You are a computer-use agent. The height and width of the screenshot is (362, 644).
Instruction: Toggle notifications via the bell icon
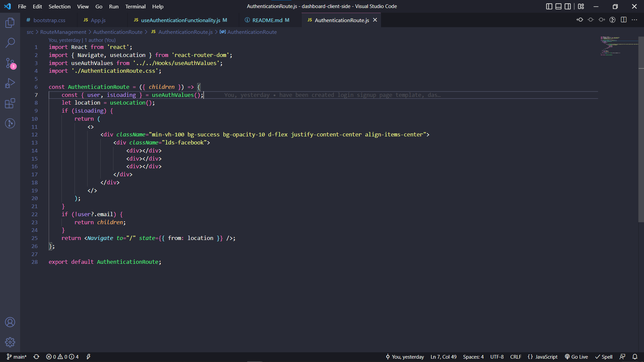[635, 357]
